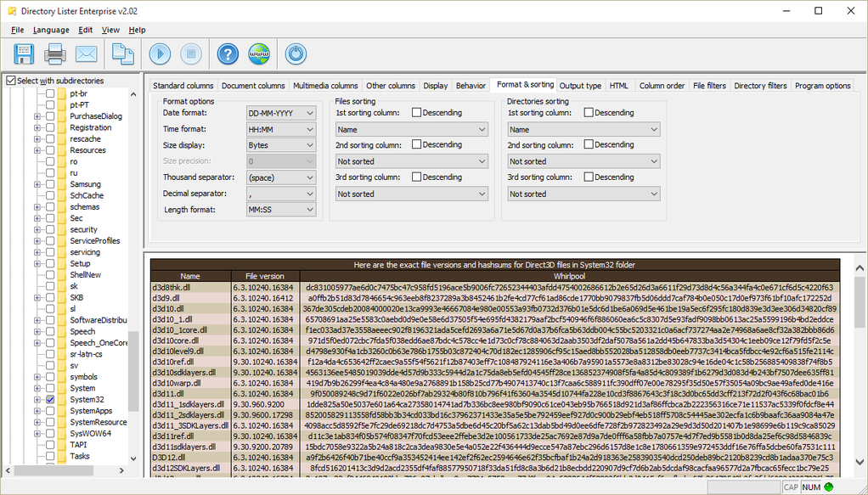Click the preview pane scroll down arrow
The height and width of the screenshot is (495, 868).
click(860, 462)
